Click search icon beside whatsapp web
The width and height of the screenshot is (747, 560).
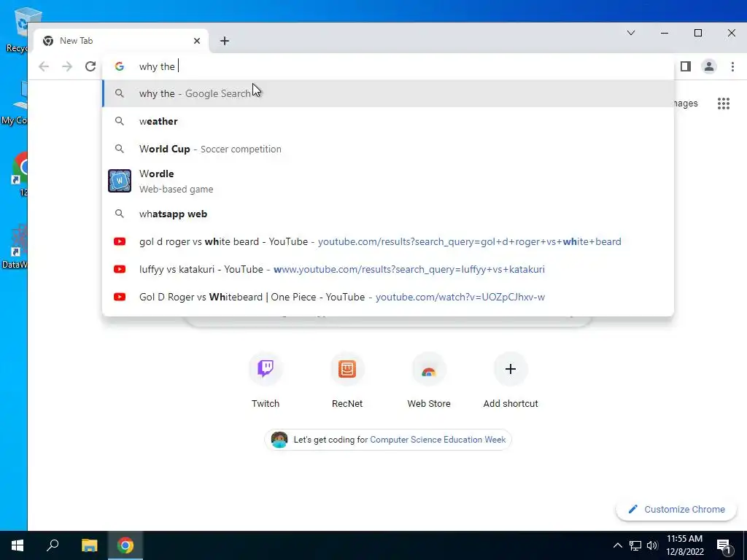120,214
